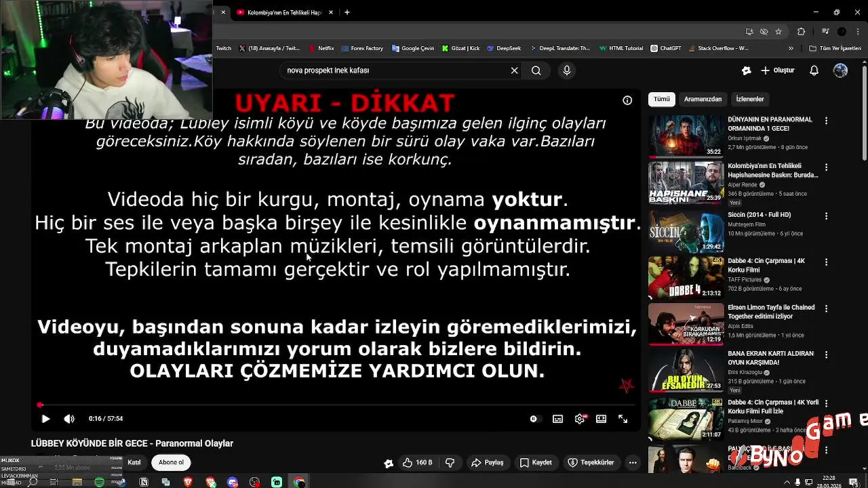This screenshot has width=868, height=488.
Task: Clear the YouTube search box text
Action: click(x=515, y=70)
